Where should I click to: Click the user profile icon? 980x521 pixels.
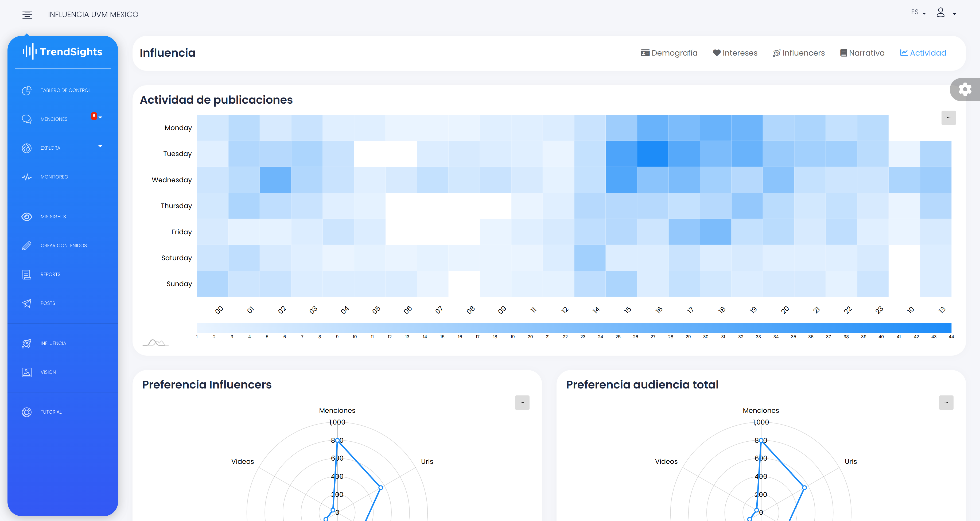tap(940, 13)
